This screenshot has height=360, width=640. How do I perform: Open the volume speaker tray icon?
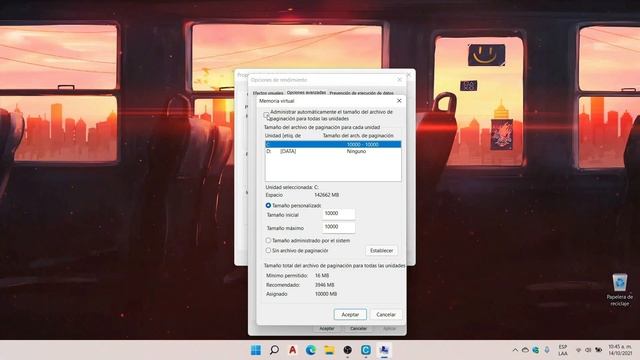point(588,350)
